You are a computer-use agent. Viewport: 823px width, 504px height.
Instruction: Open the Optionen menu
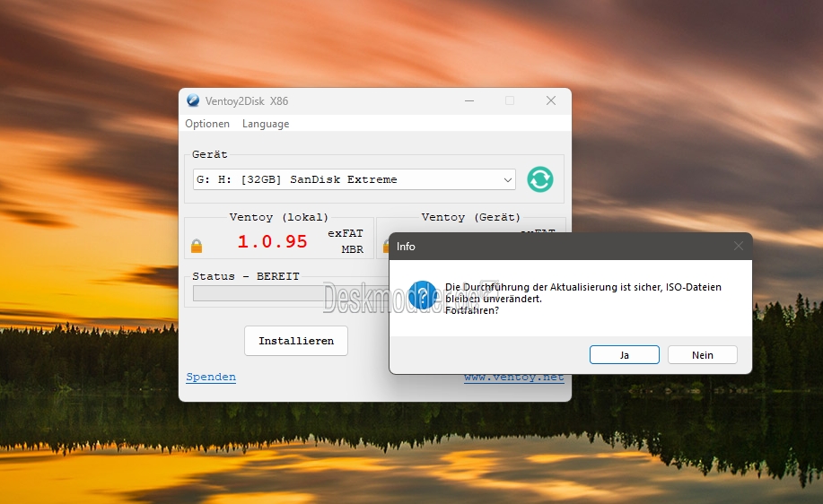coord(207,124)
